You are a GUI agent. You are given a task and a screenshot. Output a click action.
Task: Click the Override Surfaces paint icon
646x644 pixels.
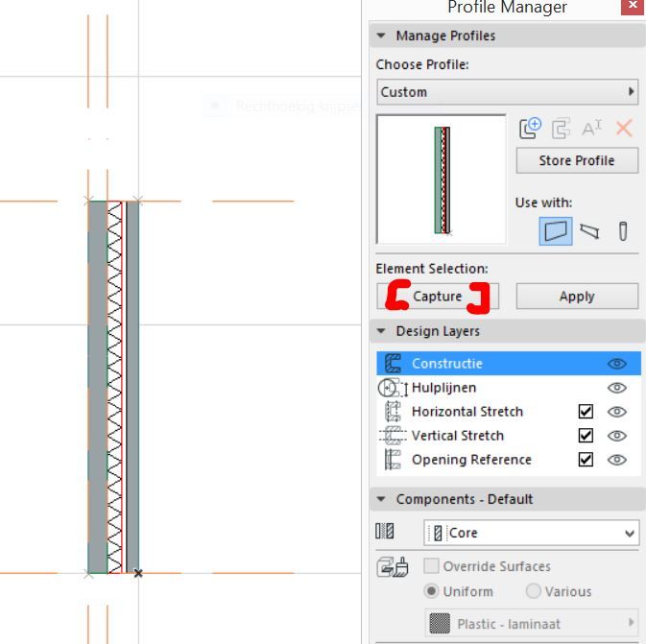point(393,567)
